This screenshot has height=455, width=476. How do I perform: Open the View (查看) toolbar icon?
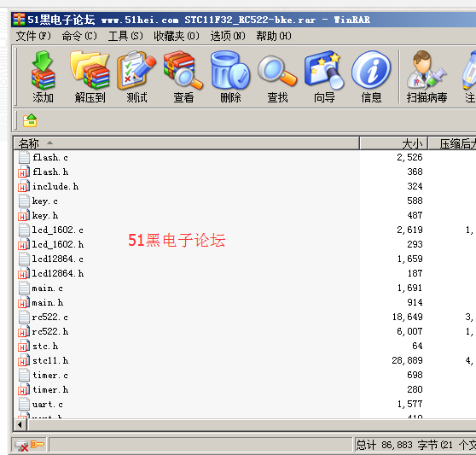[x=183, y=71]
